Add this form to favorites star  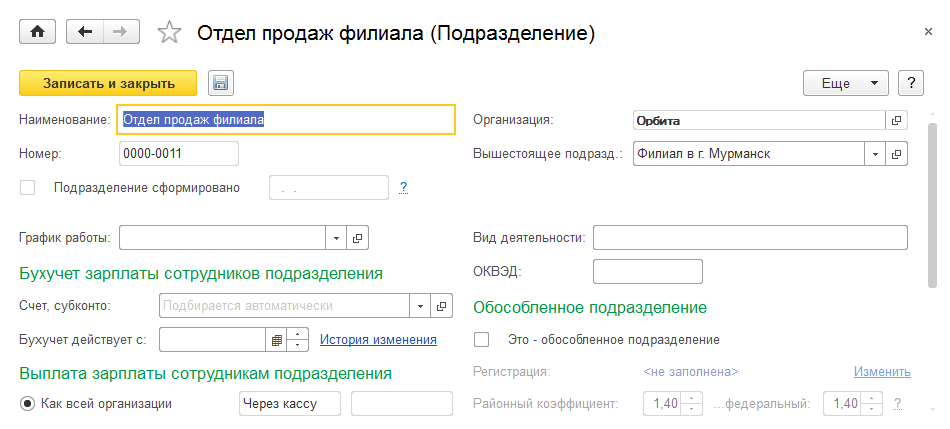point(170,33)
